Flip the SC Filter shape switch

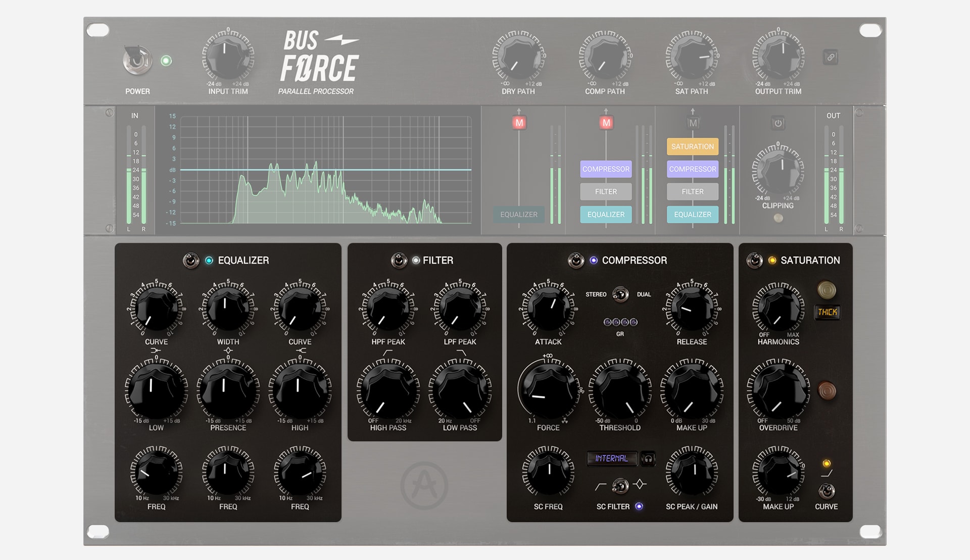click(x=620, y=486)
